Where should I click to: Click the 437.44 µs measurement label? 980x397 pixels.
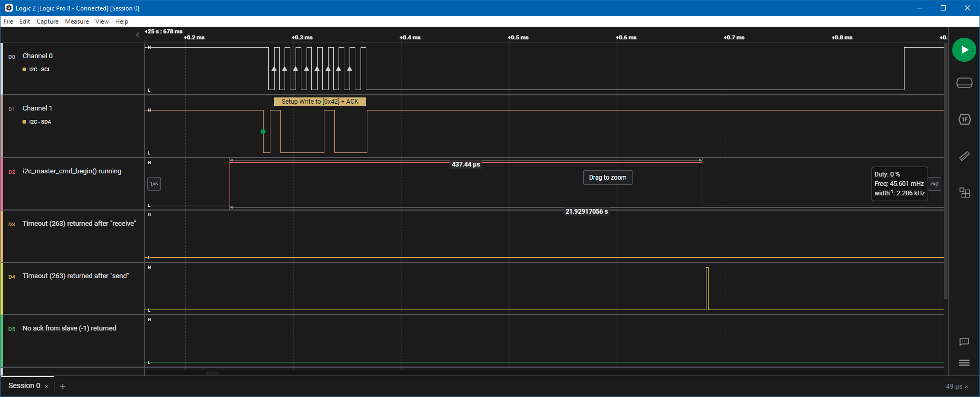(466, 164)
